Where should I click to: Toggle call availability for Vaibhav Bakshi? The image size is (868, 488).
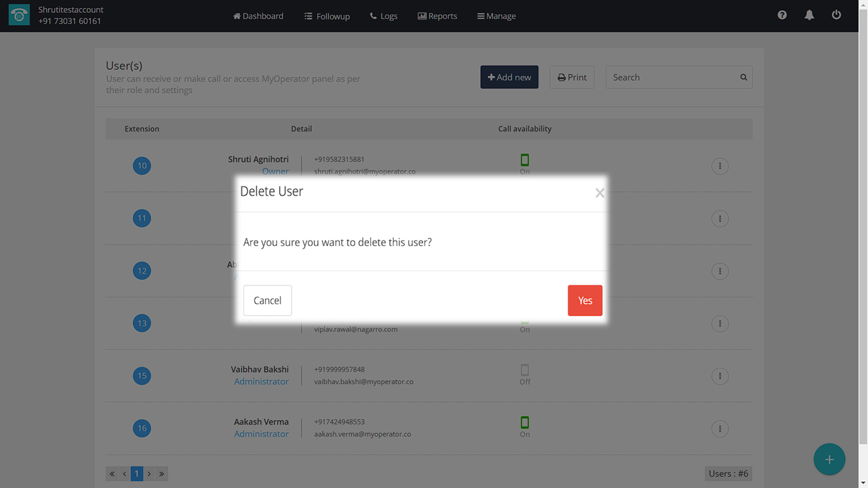coord(524,370)
